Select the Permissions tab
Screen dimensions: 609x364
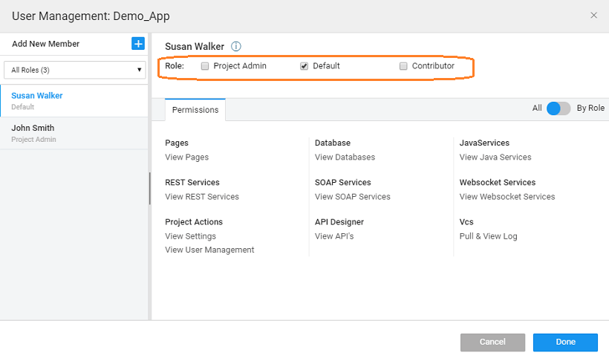point(195,110)
